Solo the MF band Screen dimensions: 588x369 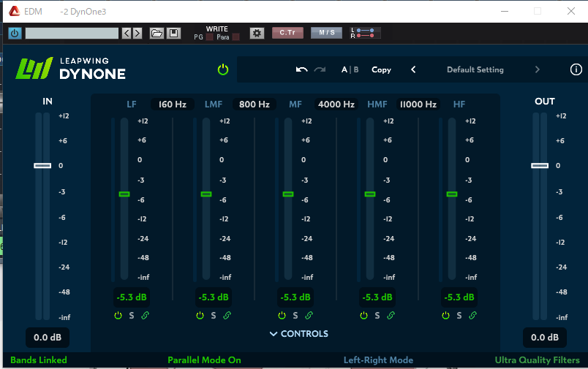tap(295, 316)
